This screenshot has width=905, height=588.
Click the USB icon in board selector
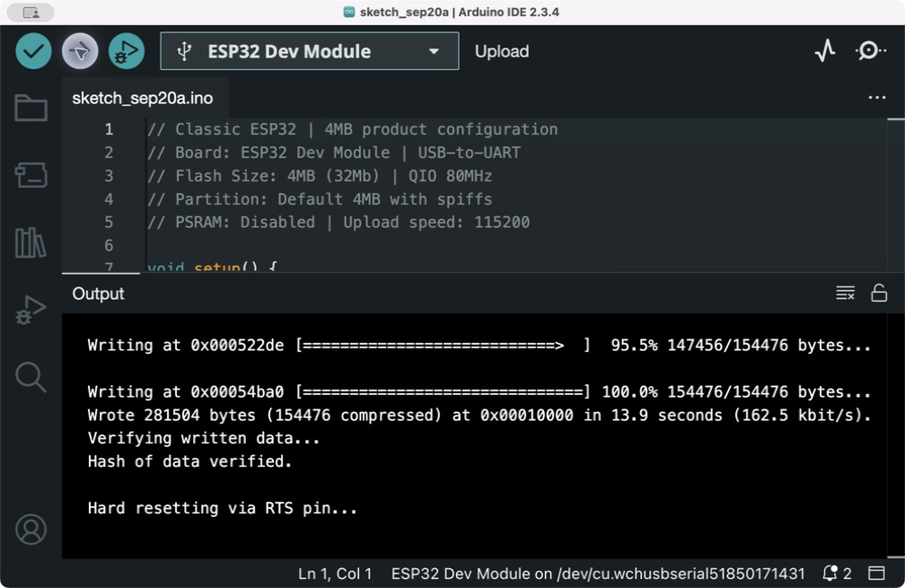click(x=184, y=51)
